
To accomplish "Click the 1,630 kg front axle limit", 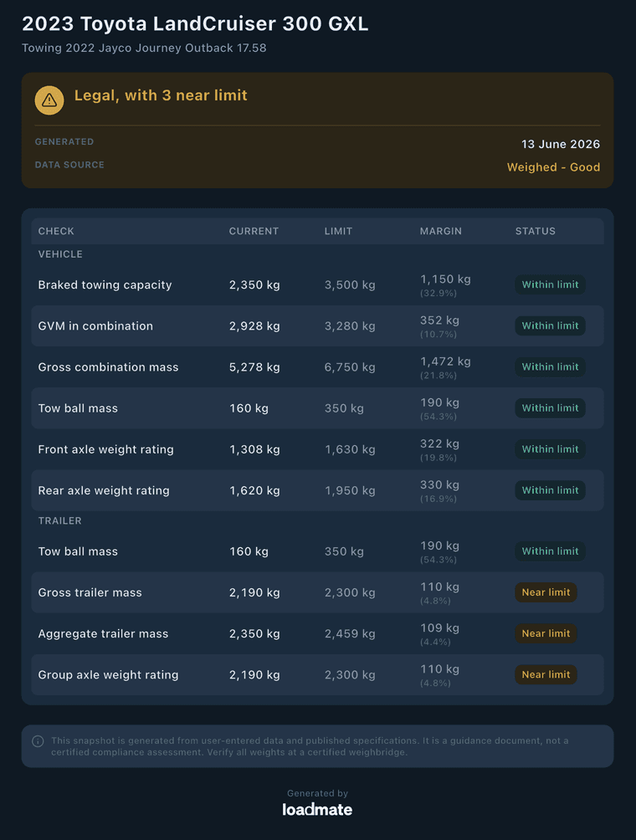I will click(350, 449).
